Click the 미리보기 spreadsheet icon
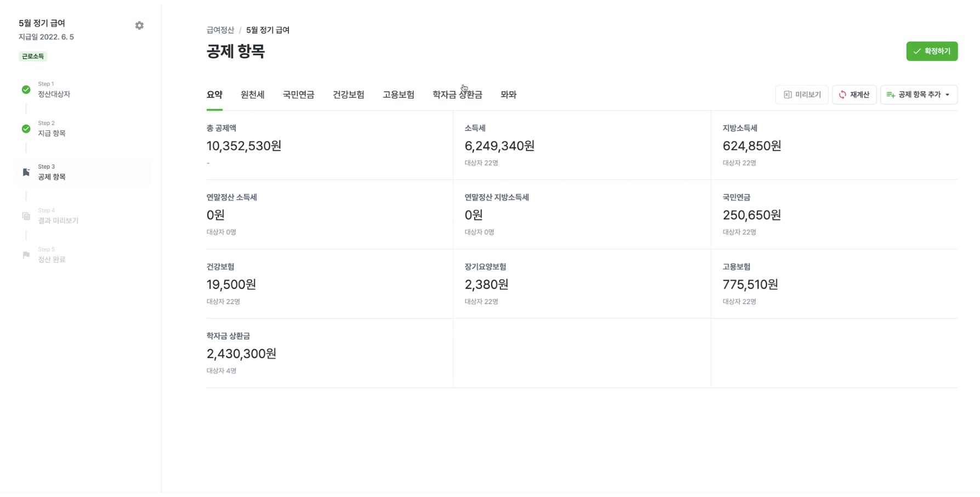The width and height of the screenshot is (980, 497). (788, 95)
